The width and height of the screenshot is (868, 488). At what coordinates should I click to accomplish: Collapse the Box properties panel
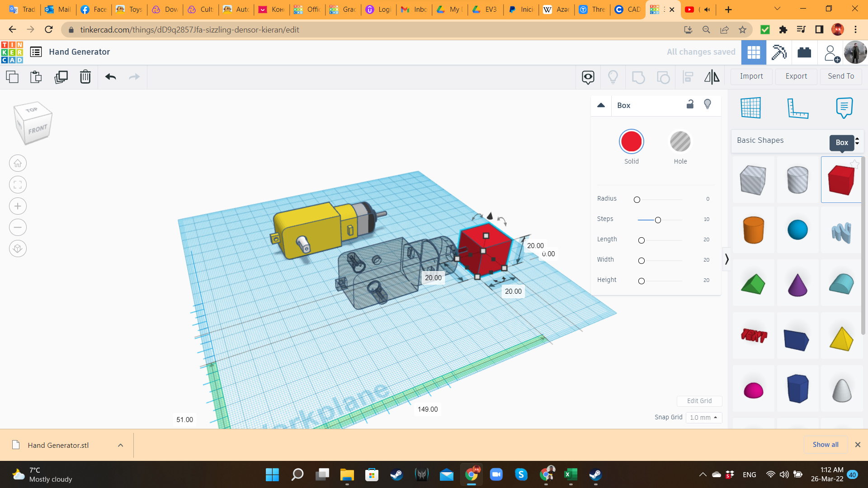pyautogui.click(x=601, y=105)
